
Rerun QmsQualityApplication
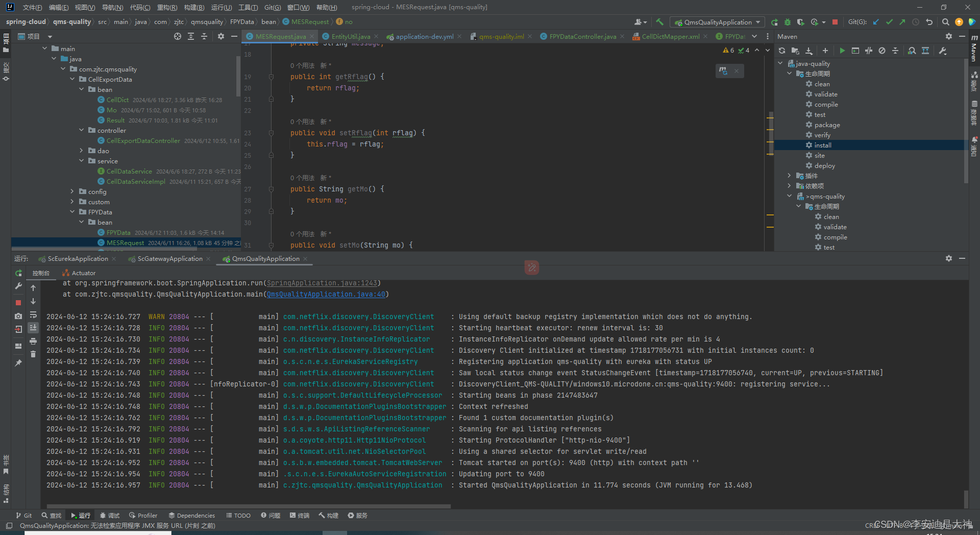(18, 273)
